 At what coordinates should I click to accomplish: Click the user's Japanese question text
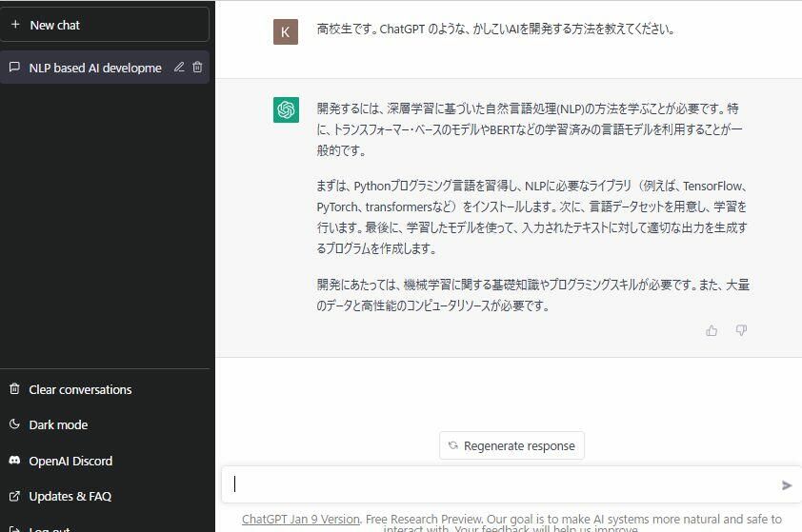pyautogui.click(x=495, y=29)
